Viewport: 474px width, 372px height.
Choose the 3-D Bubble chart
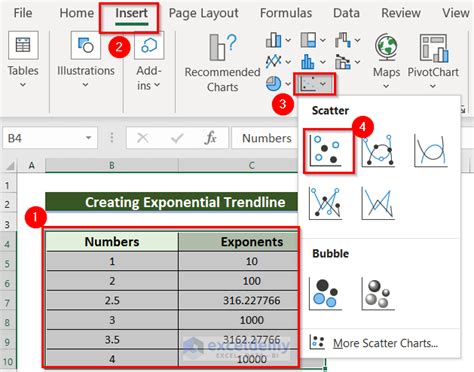pos(378,294)
